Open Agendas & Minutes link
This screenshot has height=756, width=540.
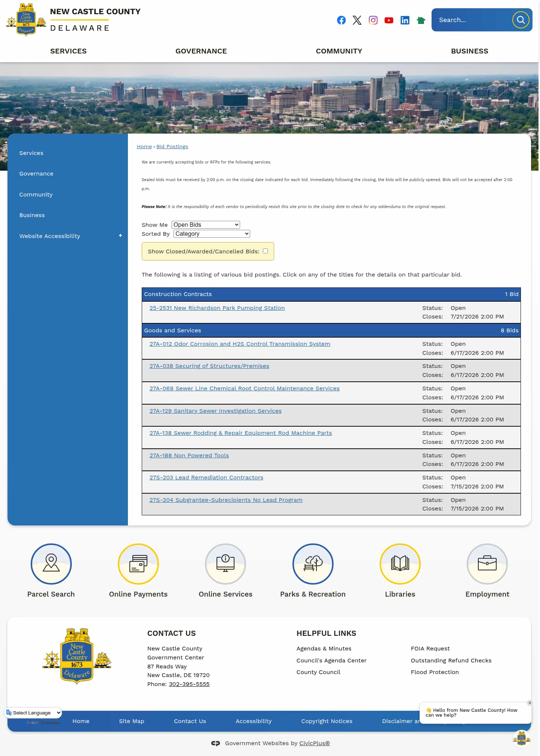(324, 649)
